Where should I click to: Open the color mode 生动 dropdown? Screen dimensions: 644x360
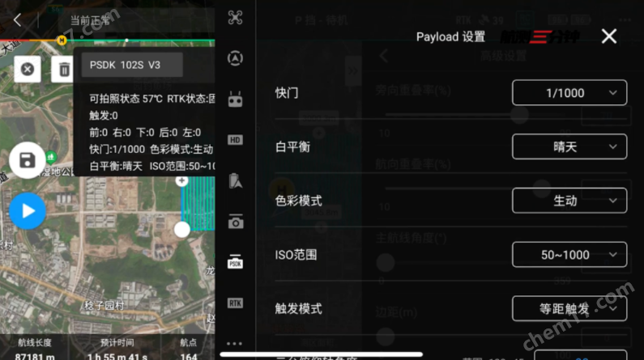point(569,201)
